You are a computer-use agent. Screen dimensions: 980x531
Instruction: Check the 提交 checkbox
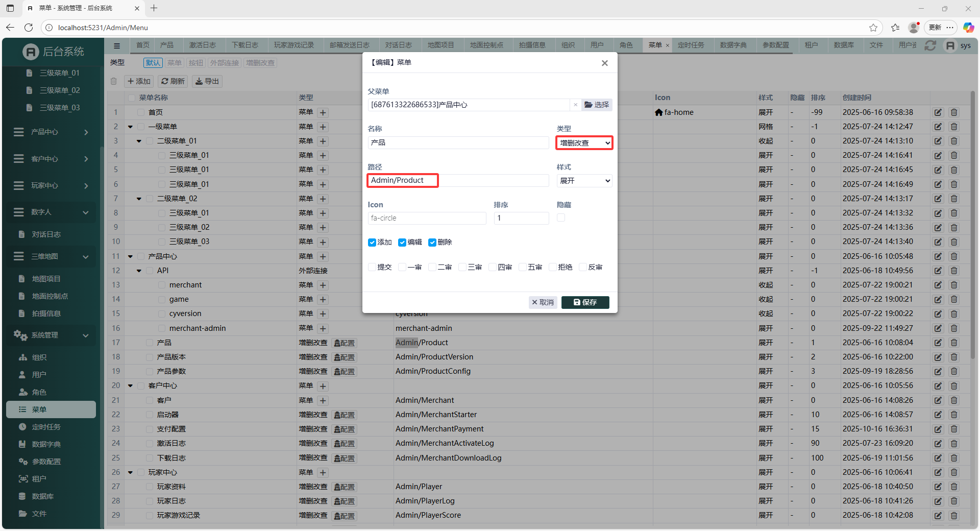click(372, 267)
